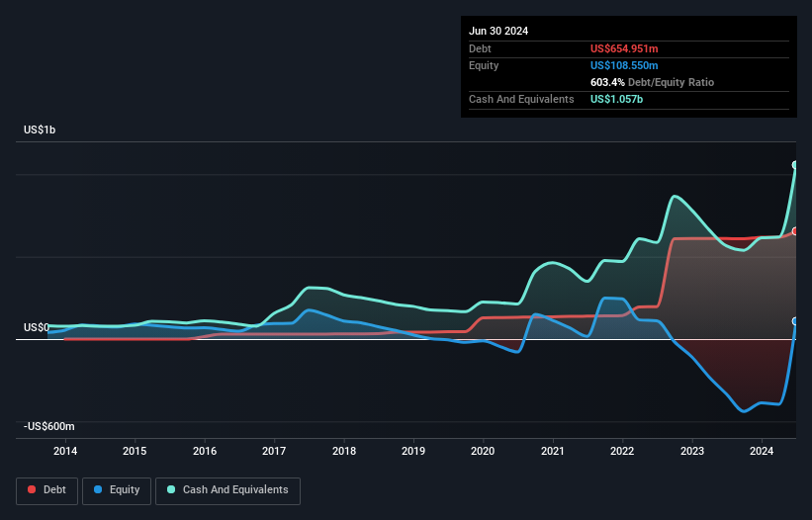Viewport: 812px width, 520px height.
Task: Click the teal Cash And Equivalents legend dot
Action: (x=171, y=489)
